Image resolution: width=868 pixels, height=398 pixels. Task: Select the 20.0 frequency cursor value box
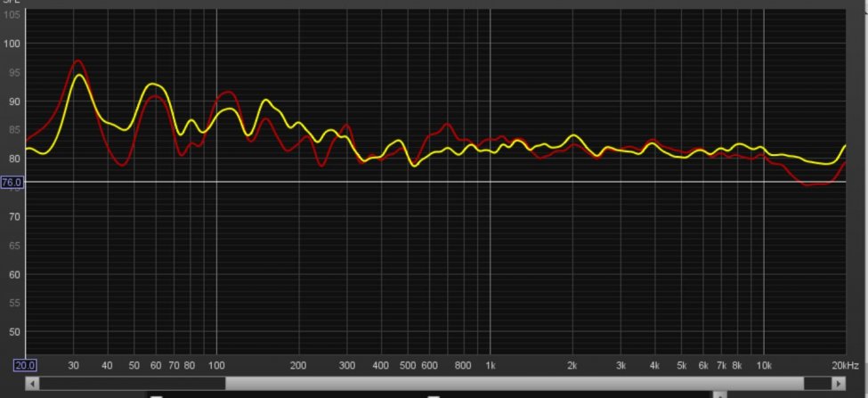pos(26,365)
